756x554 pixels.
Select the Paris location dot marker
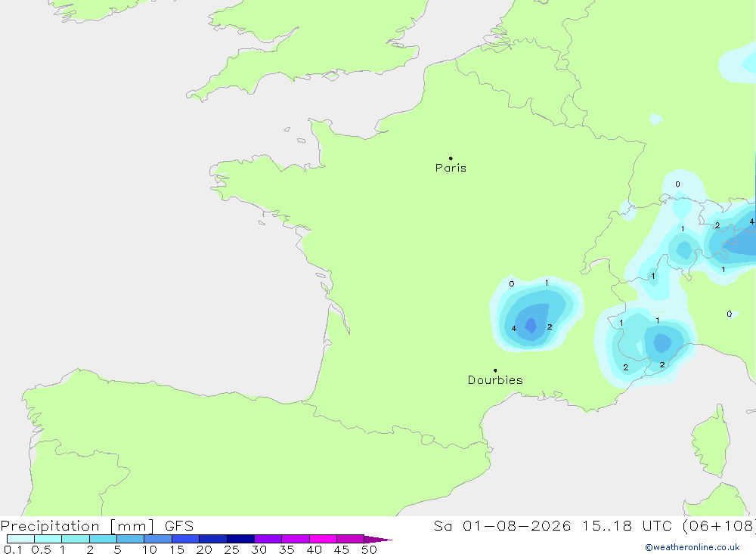pos(451,158)
